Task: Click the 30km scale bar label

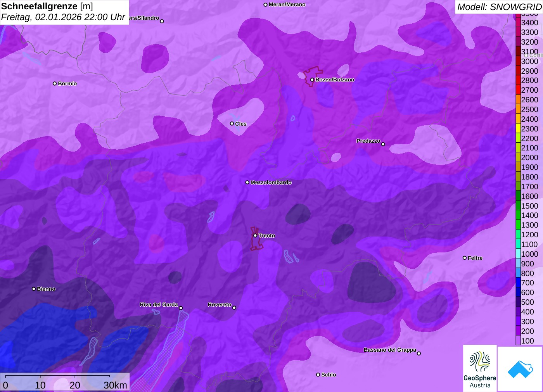Action: click(x=115, y=385)
